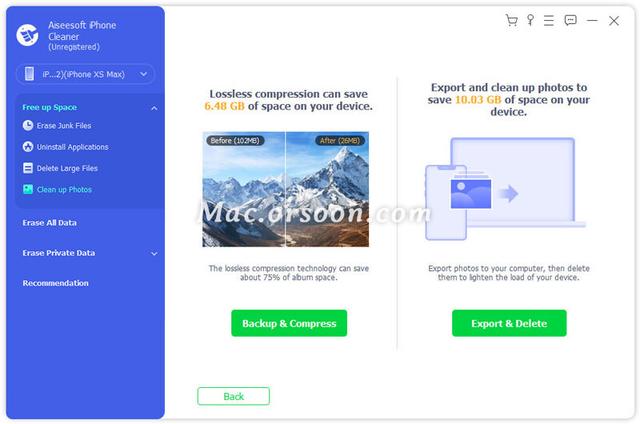Open the feedback chat bubble icon
640x424 pixels.
[570, 20]
